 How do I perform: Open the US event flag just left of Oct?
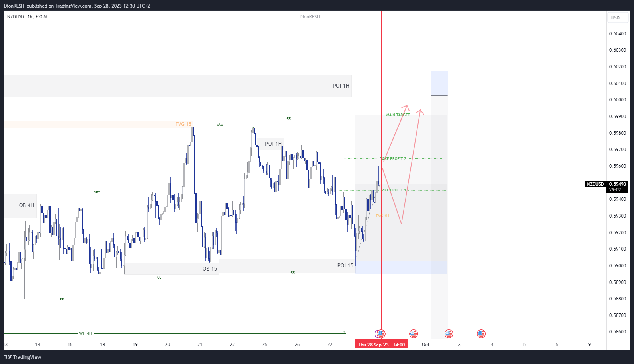(x=414, y=333)
